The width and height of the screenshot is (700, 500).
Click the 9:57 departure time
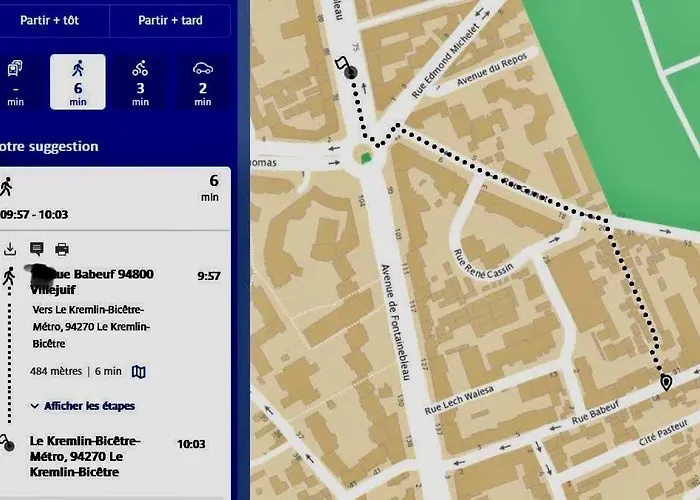pyautogui.click(x=209, y=276)
